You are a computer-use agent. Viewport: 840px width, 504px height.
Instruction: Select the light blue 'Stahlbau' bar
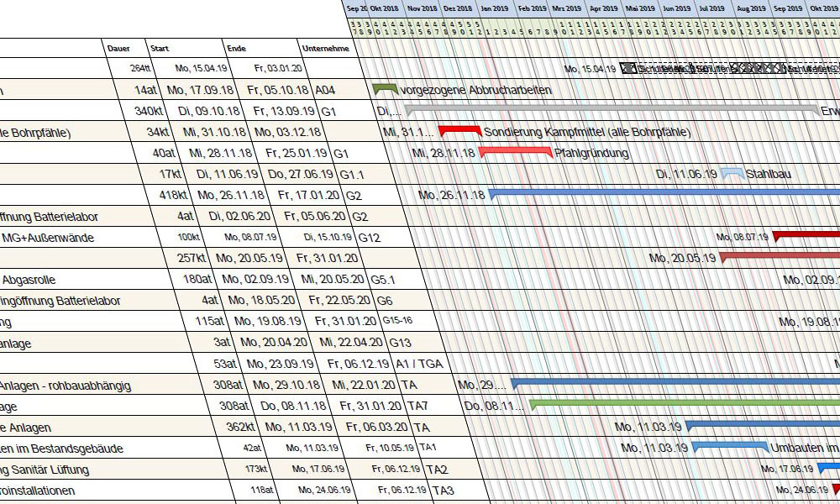732,173
